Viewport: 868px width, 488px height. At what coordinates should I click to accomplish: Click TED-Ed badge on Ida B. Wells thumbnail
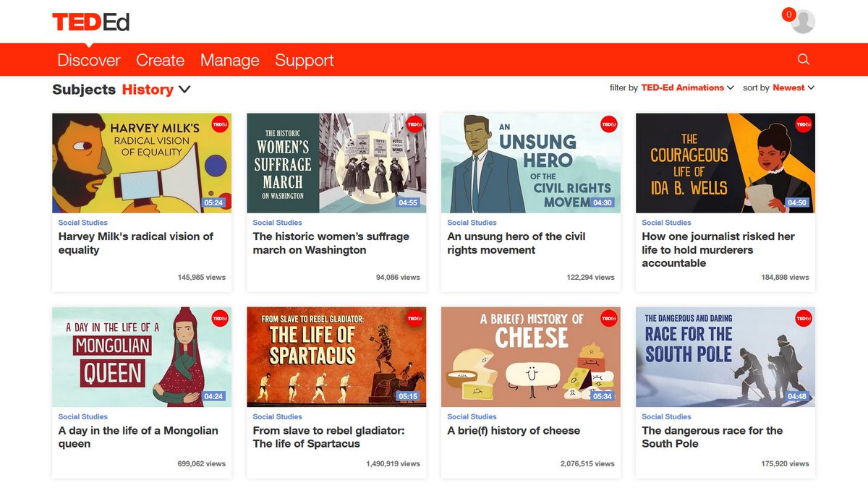point(803,124)
